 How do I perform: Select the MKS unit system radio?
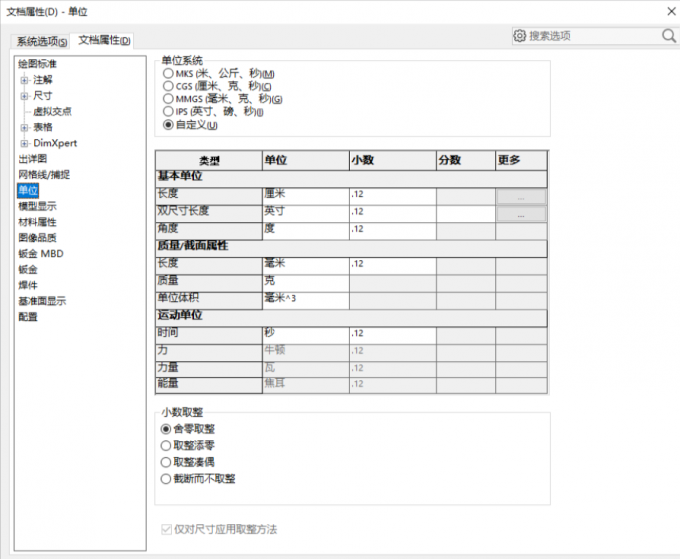[168, 73]
